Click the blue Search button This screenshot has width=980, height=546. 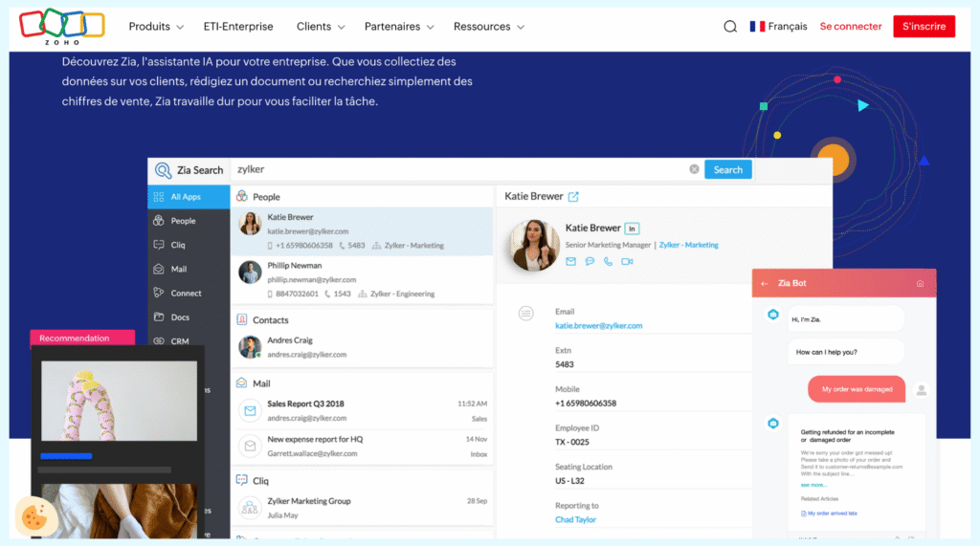(727, 169)
